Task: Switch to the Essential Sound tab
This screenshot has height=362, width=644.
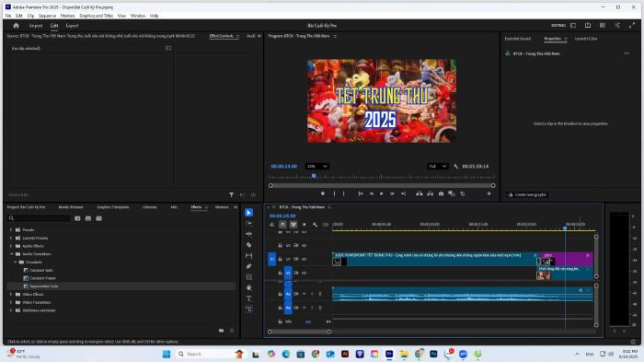Action: [517, 39]
